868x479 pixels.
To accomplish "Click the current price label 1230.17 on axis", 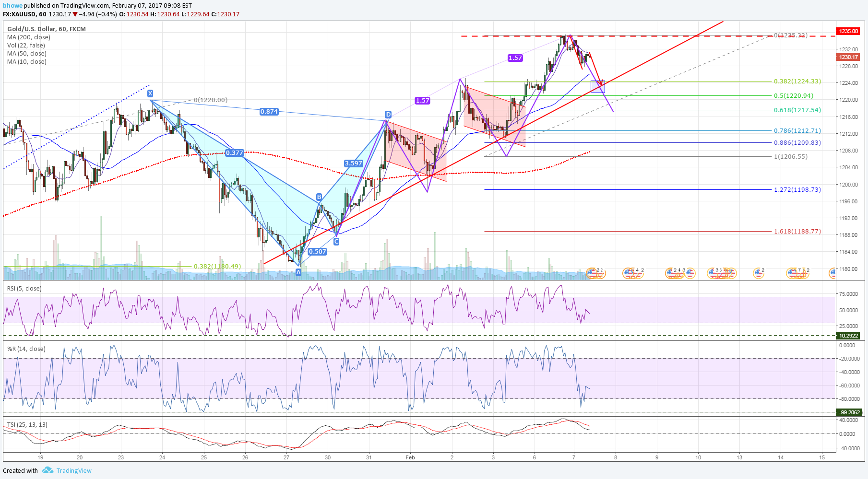I will 848,57.
